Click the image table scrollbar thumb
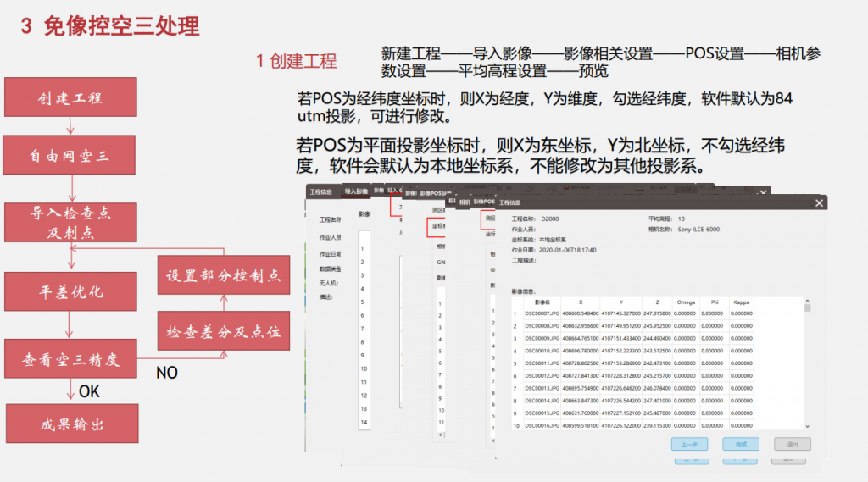 tap(807, 307)
